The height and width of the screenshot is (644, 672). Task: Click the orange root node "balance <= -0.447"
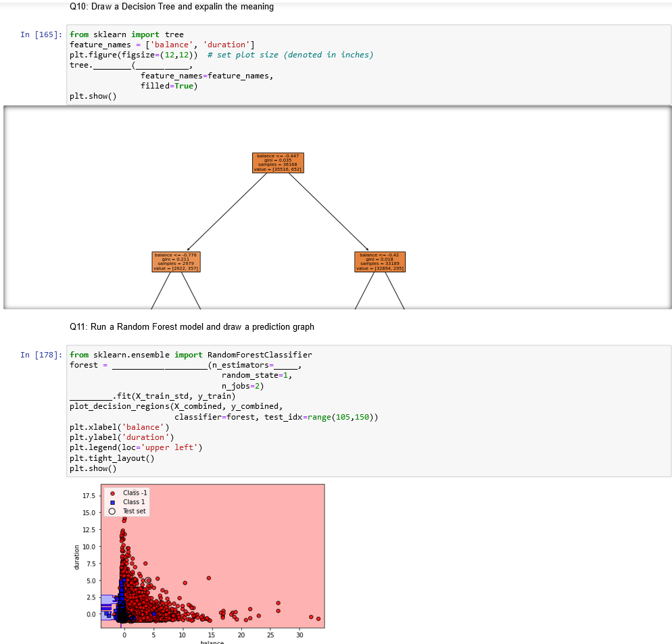[x=278, y=162]
